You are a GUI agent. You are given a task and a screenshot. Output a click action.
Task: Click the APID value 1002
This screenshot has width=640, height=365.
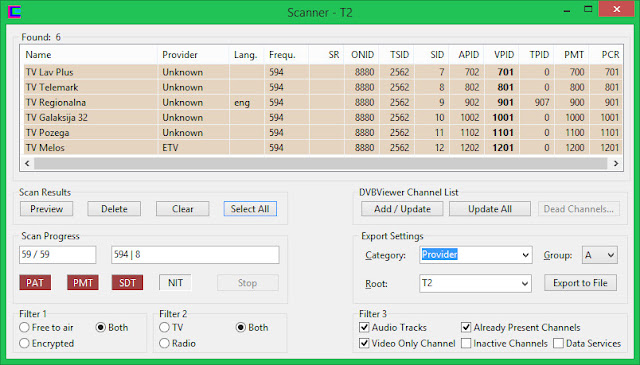click(469, 118)
